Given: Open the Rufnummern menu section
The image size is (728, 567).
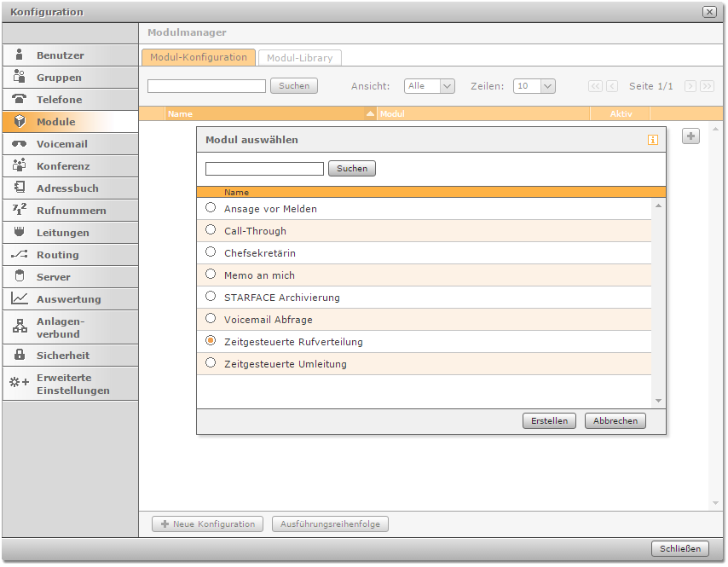Looking at the screenshot, I should click(x=71, y=211).
